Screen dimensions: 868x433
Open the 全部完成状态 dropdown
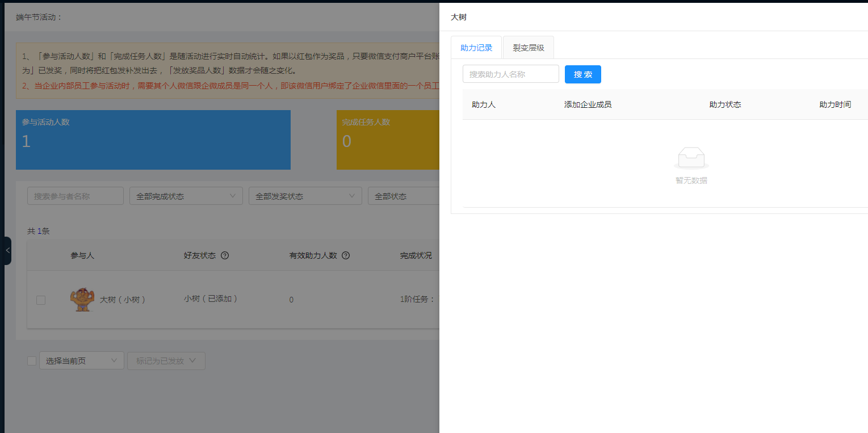point(186,196)
